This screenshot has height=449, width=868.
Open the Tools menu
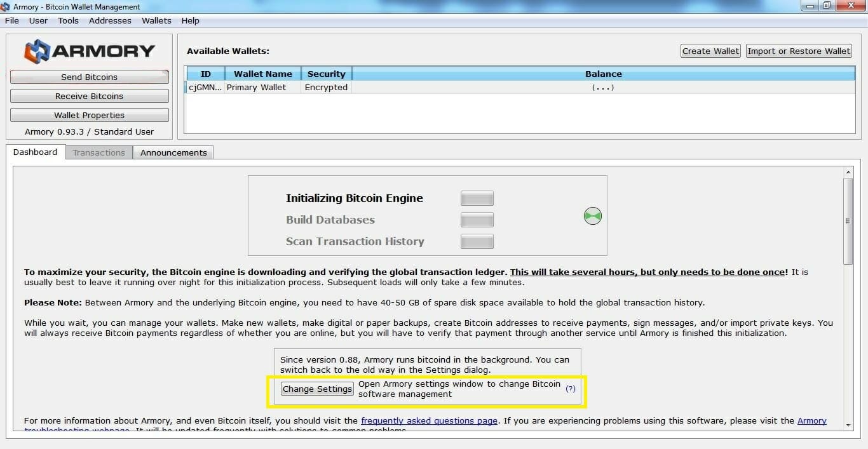click(x=68, y=20)
